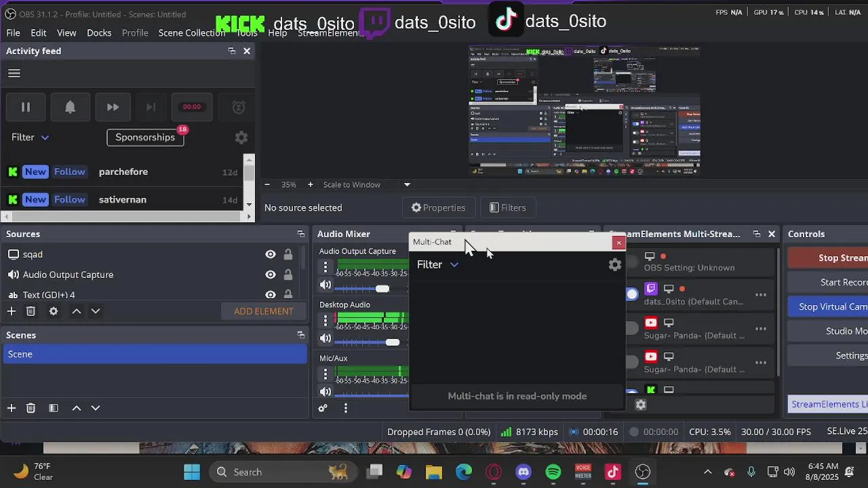Toggle visibility of Text (GDI+) 4 source
The image size is (868, 488).
[271, 295]
